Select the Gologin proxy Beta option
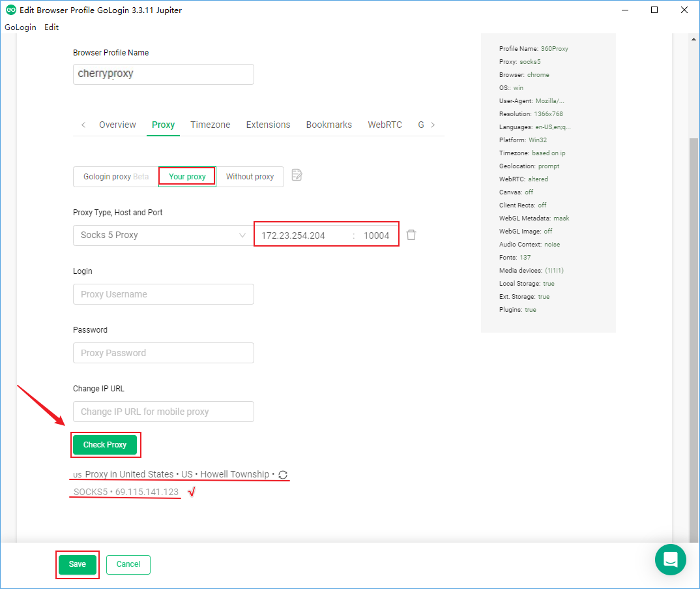Screen dimensions: 700x589 tap(116, 177)
